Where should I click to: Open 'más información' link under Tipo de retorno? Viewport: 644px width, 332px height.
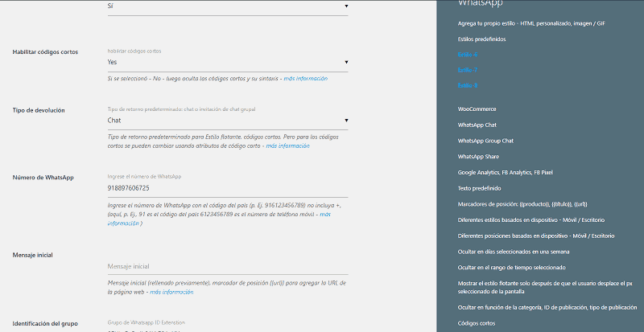pos(287,146)
